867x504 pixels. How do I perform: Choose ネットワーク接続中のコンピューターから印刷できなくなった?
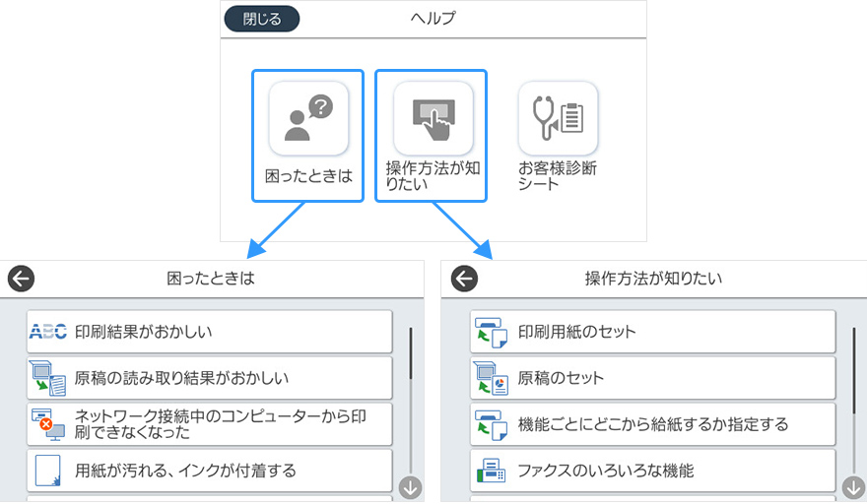pos(209,424)
